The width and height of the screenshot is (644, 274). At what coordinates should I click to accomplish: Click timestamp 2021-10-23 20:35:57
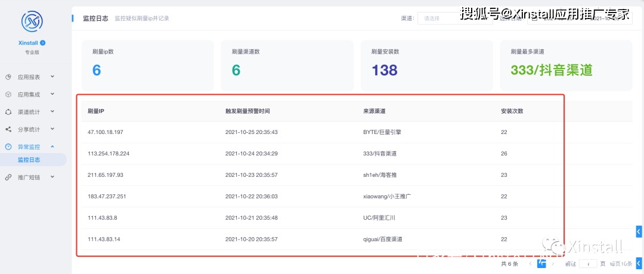pos(252,175)
